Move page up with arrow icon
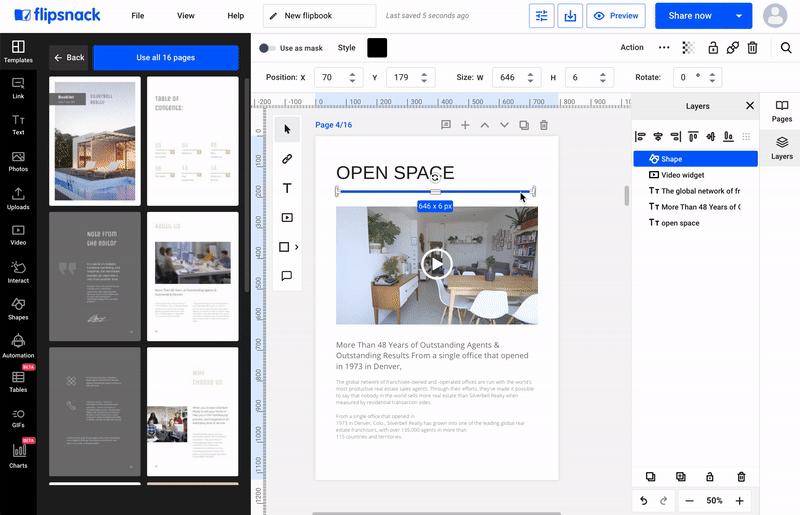 (x=485, y=125)
